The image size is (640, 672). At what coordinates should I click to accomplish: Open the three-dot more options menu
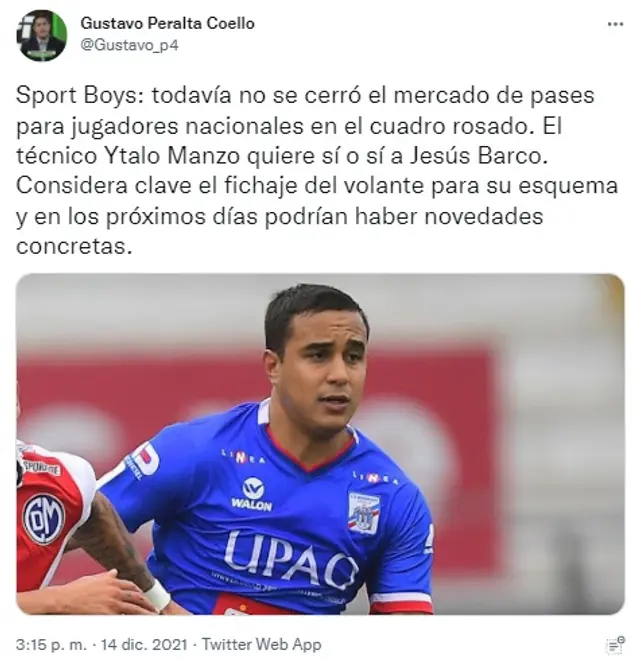[615, 24]
